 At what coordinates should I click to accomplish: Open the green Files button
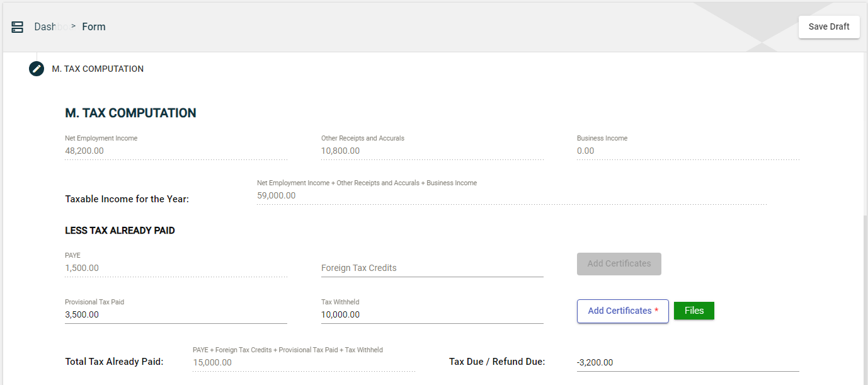tap(694, 311)
